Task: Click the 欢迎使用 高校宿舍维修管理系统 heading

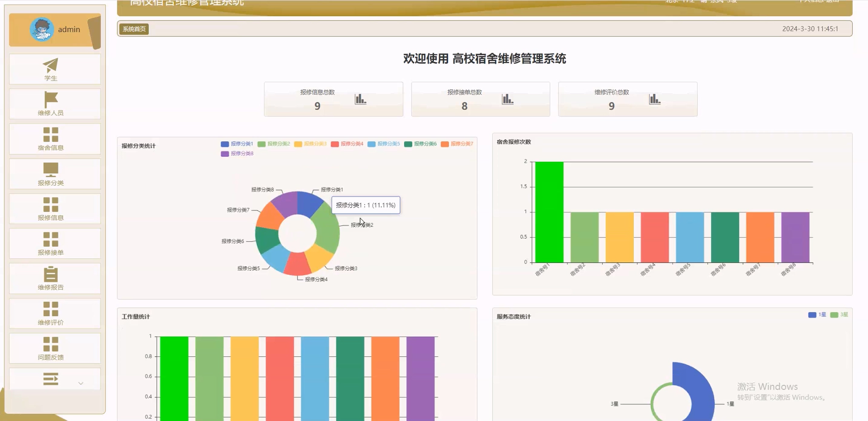Action: pyautogui.click(x=485, y=59)
